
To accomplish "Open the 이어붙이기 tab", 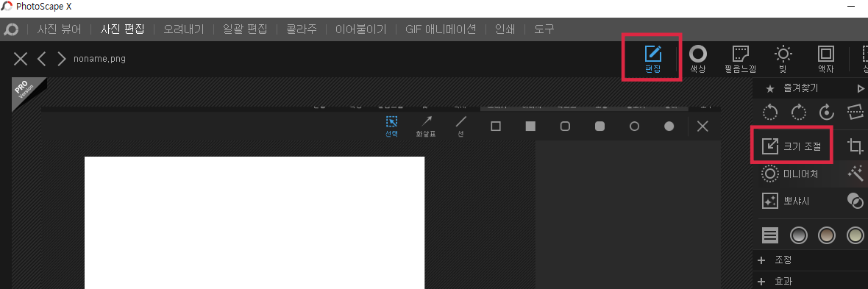I will click(x=361, y=29).
